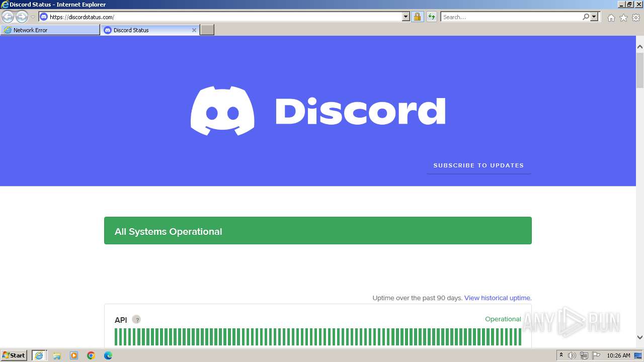Go forward with the browser Forward arrow

click(22, 17)
